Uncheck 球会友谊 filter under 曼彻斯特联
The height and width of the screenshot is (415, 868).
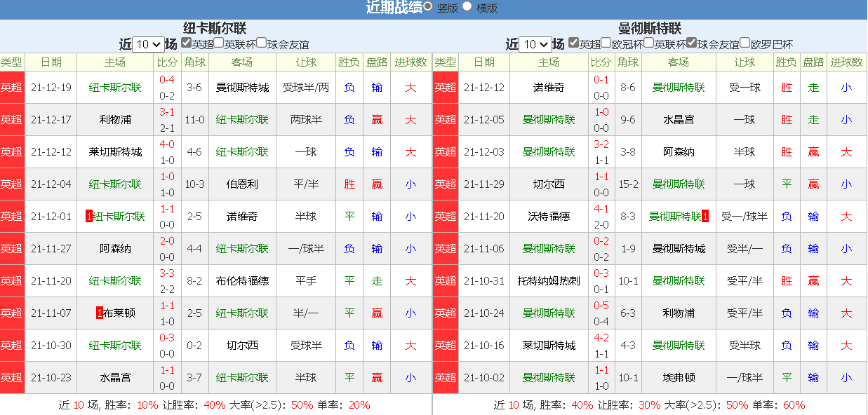(691, 43)
